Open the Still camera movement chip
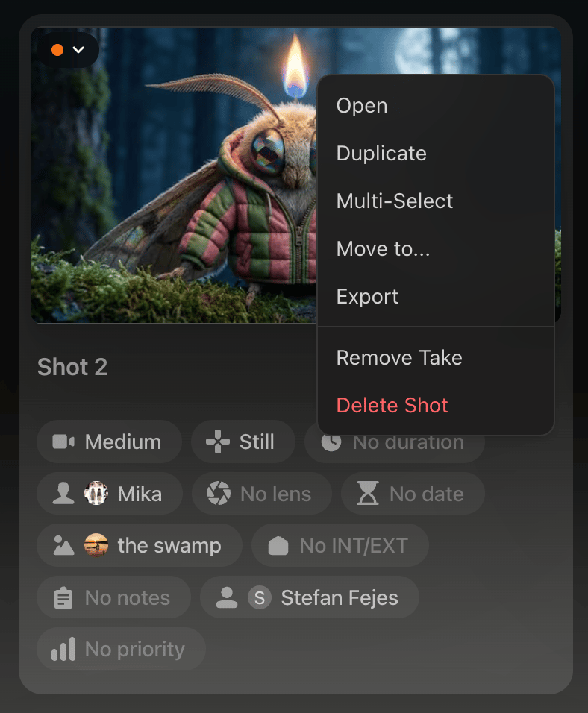The height and width of the screenshot is (713, 588). click(x=243, y=442)
